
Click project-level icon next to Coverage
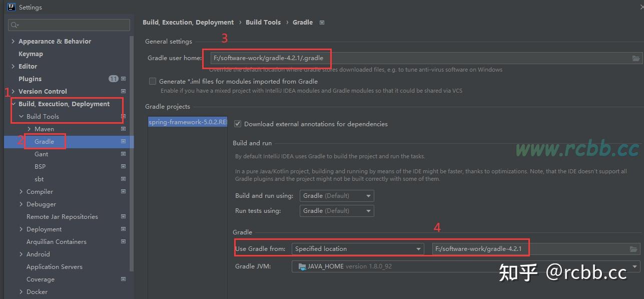click(x=124, y=279)
